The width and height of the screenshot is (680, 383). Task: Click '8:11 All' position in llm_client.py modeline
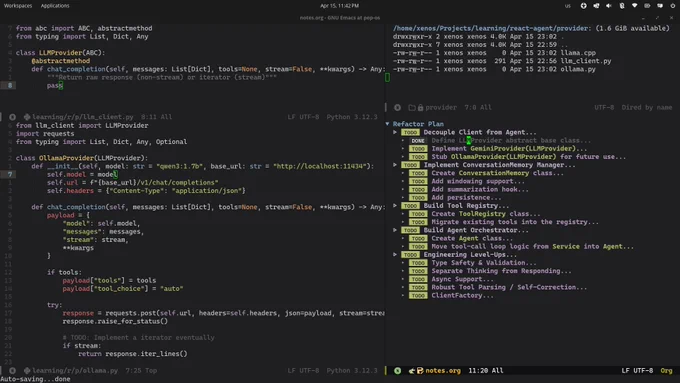click(x=156, y=117)
